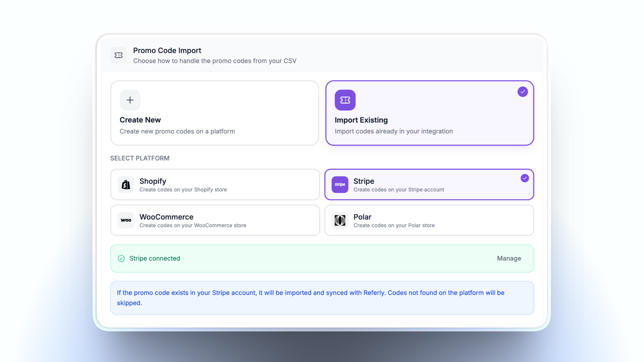Choose Polar as the platform

(x=429, y=220)
